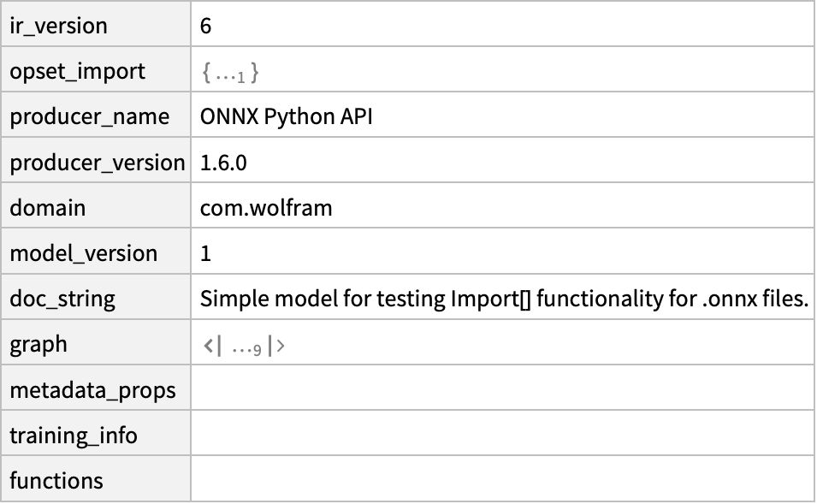Image resolution: width=817 pixels, height=504 pixels.
Task: Click the producer_name key cell
Action: pos(96,115)
